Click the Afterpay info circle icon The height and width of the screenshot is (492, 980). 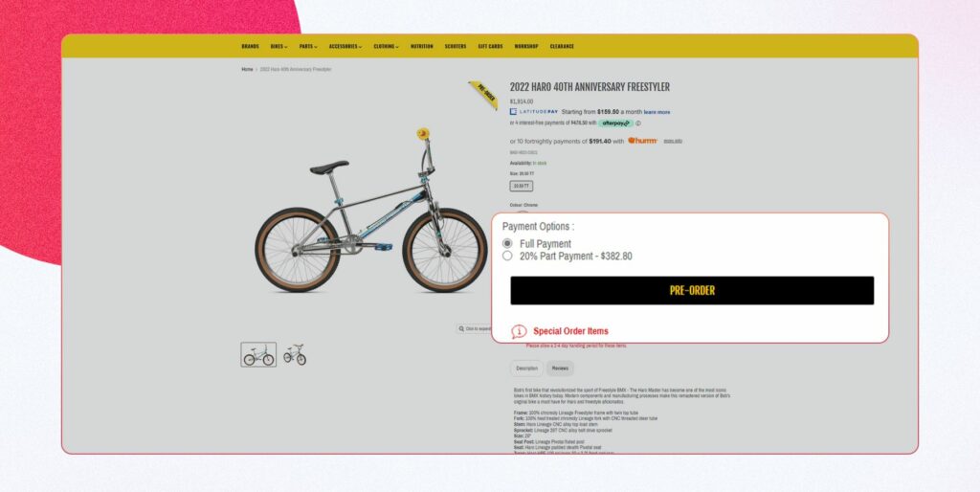pos(638,123)
